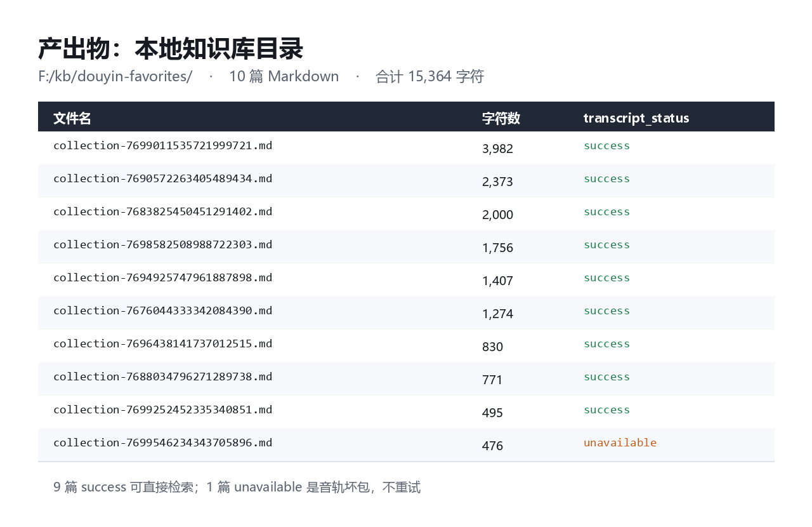This screenshot has height=527, width=812.
Task: Click the subtitle text 10 篇 Markdown
Action: tap(284, 76)
